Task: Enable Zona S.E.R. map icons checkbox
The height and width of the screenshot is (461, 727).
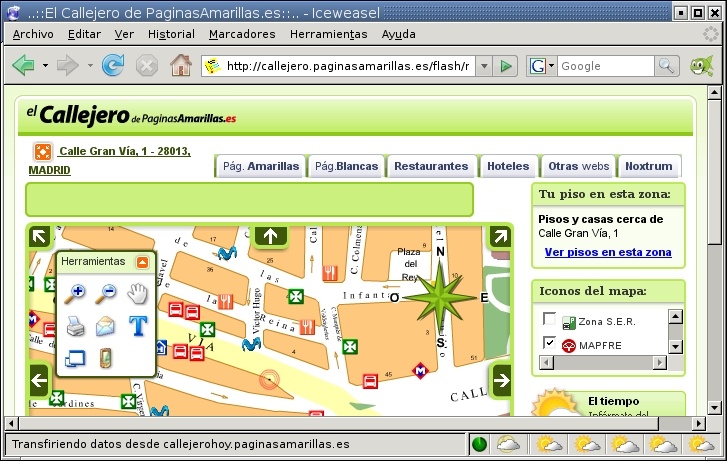Action: [x=549, y=320]
